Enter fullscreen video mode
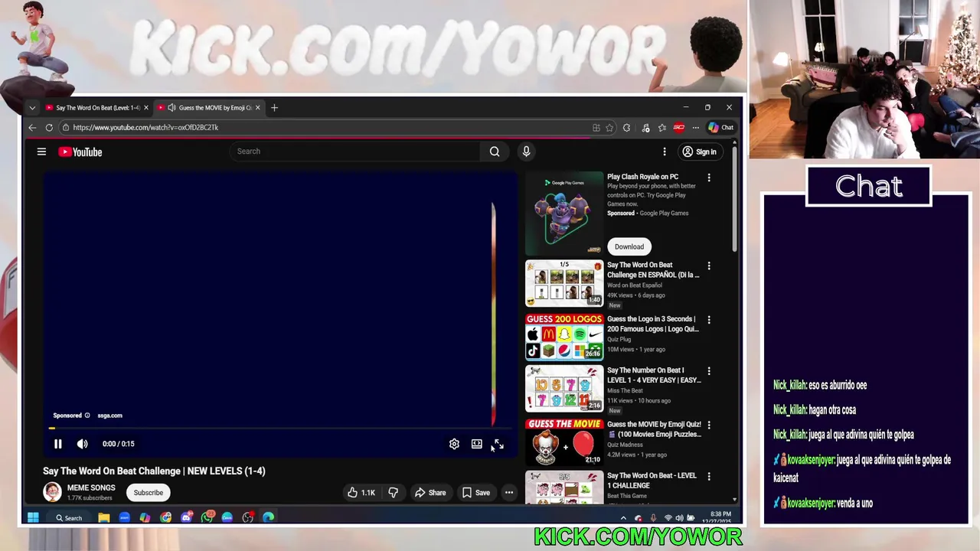 click(498, 444)
